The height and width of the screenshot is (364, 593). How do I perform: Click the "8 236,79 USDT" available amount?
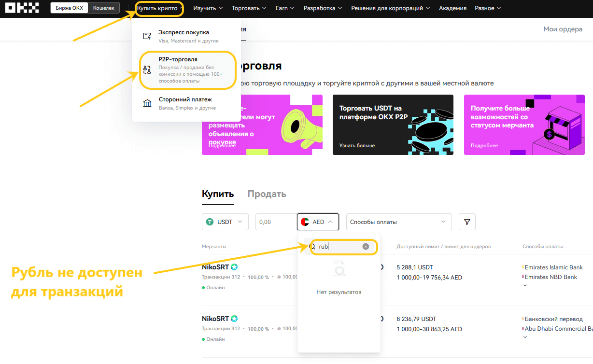(416, 319)
